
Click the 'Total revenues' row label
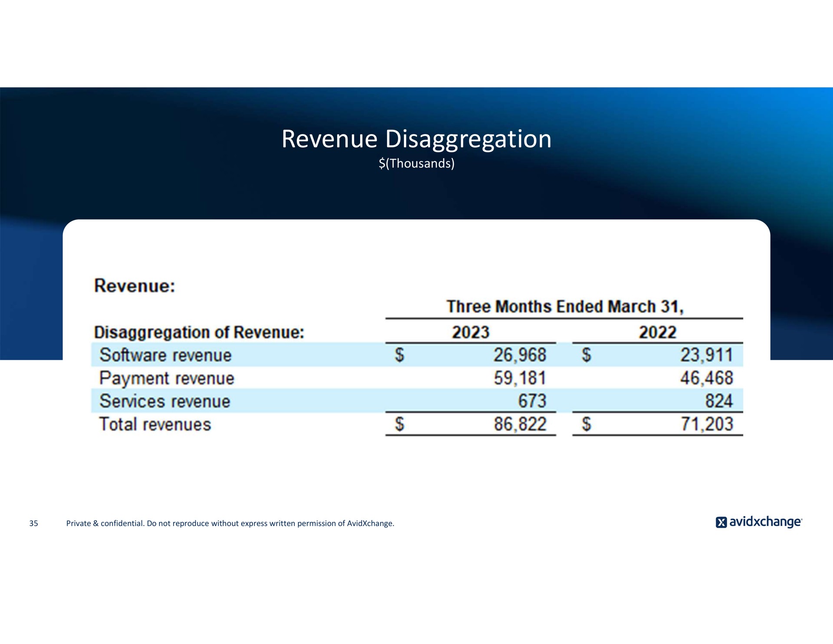pos(155,424)
